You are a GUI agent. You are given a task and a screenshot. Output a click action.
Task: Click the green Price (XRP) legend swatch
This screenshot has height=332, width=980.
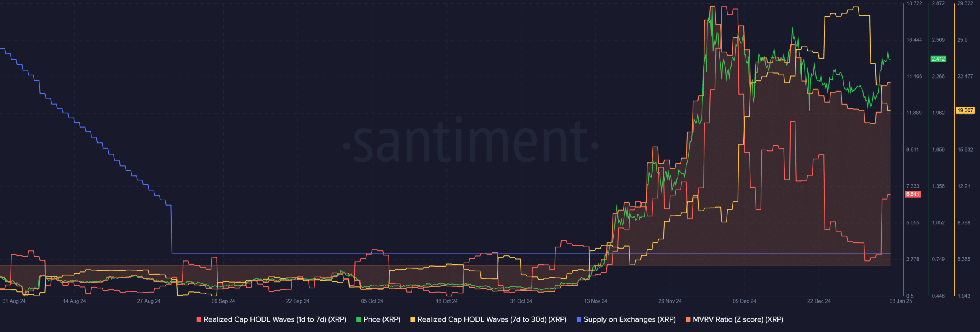point(359,319)
